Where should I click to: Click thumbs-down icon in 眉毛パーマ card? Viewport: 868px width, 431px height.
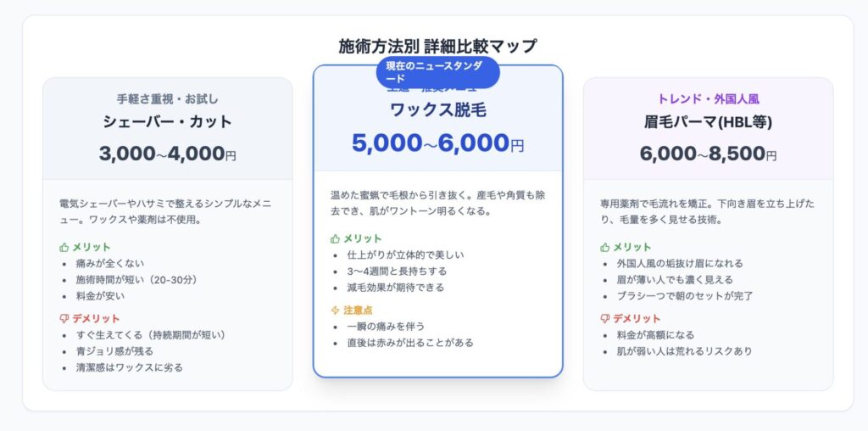coord(605,319)
